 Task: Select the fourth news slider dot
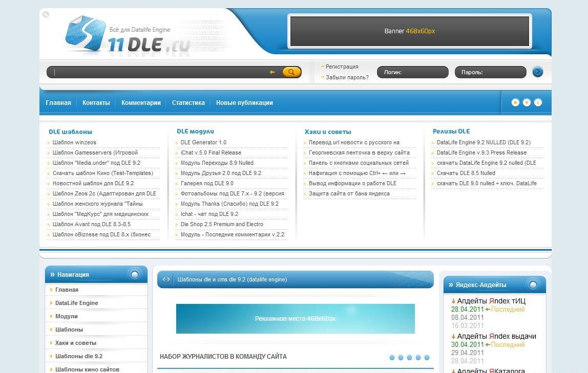pos(418,358)
